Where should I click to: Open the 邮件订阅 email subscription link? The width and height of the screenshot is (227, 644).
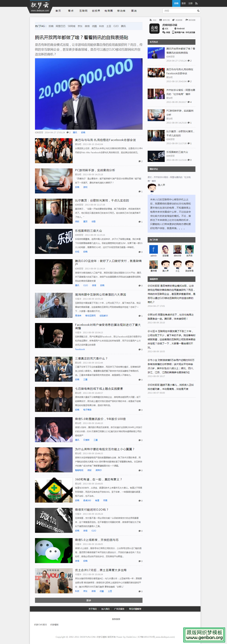165,20
